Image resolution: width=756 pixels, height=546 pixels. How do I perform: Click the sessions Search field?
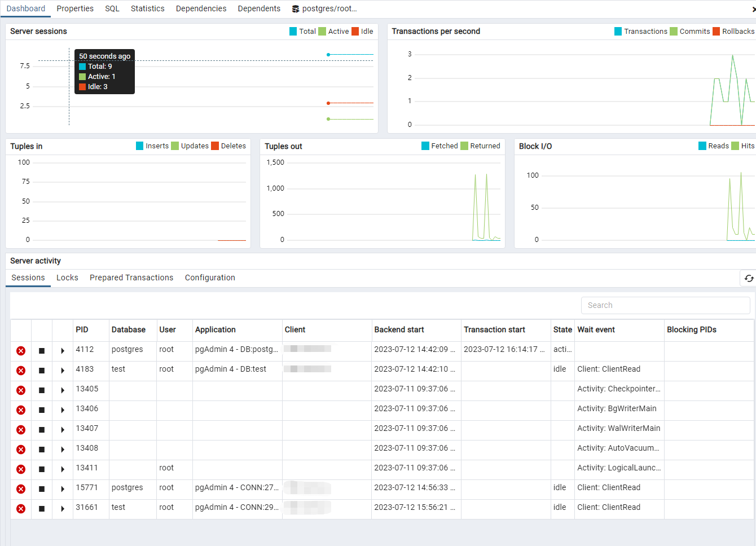tap(665, 305)
